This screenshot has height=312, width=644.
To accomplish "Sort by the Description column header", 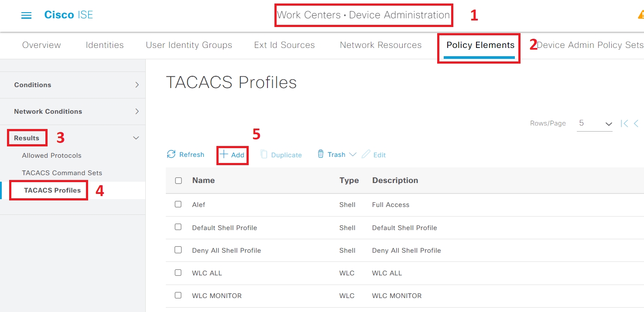I will pos(395,180).
